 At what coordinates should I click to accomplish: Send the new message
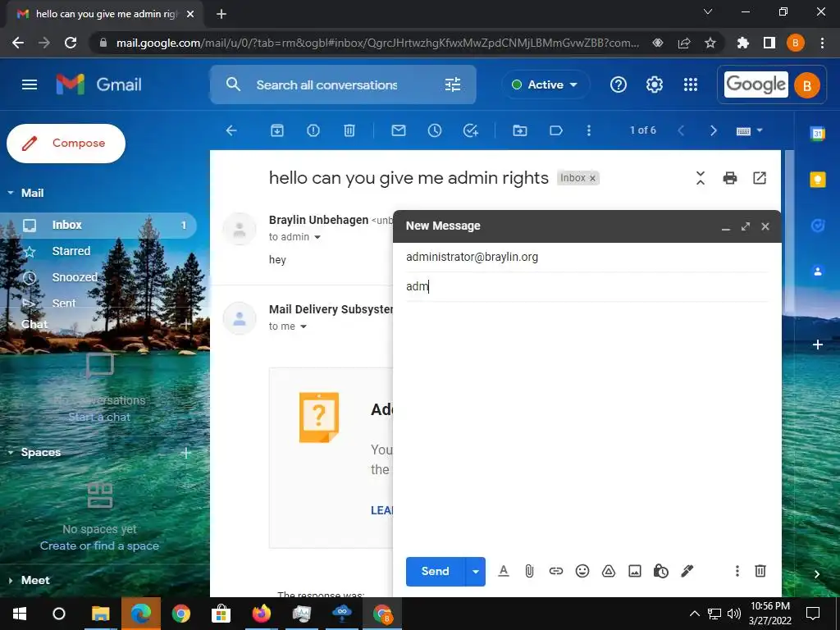click(435, 571)
